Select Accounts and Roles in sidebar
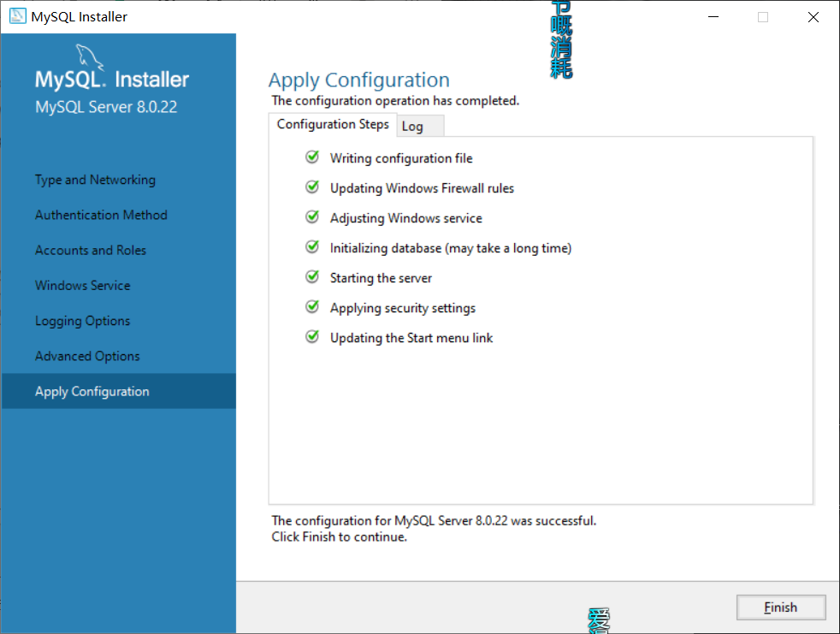The image size is (840, 634). pos(91,251)
